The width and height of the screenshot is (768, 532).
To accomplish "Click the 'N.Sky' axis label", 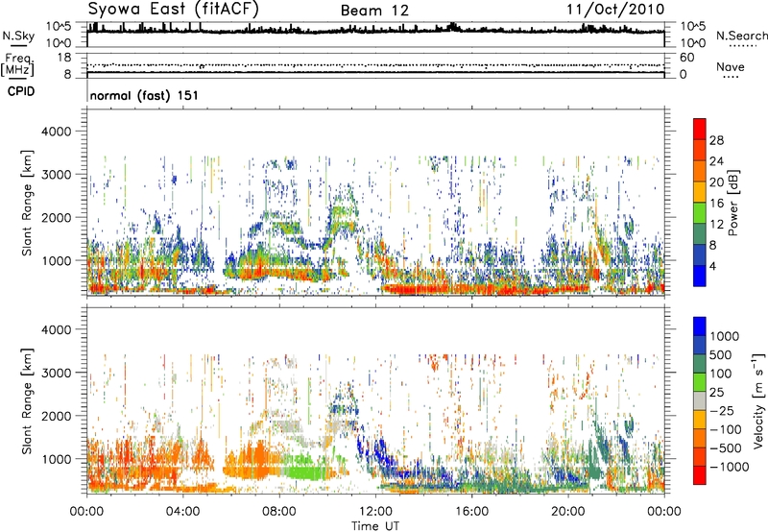I will coord(18,36).
